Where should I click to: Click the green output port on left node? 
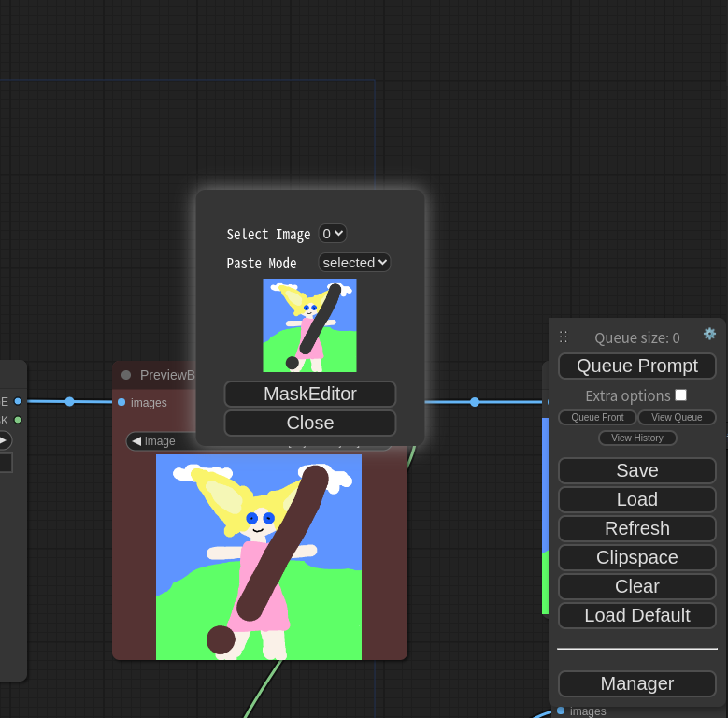point(18,420)
